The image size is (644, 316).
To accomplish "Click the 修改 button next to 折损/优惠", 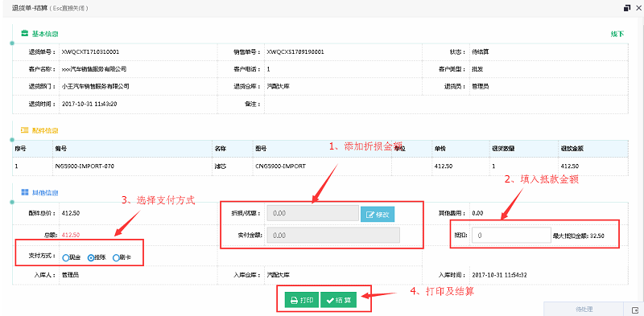I will click(378, 214).
